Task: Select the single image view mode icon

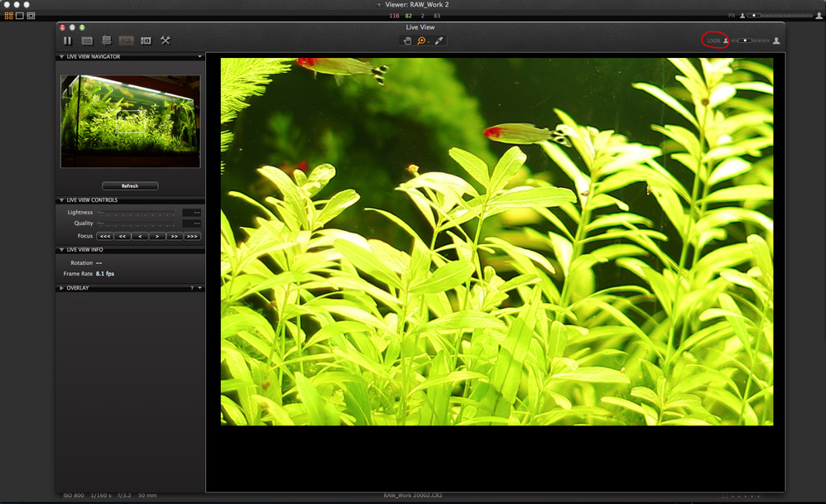Action: (x=20, y=16)
